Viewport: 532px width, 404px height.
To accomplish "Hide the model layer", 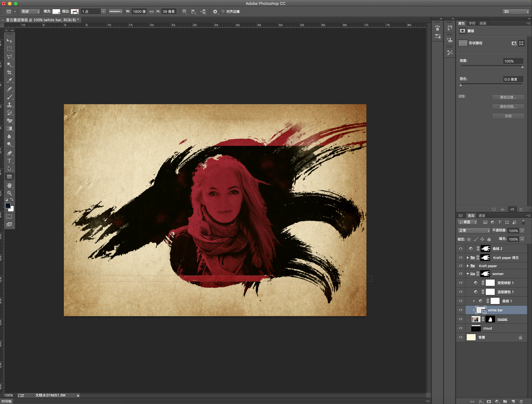I will pyautogui.click(x=461, y=319).
